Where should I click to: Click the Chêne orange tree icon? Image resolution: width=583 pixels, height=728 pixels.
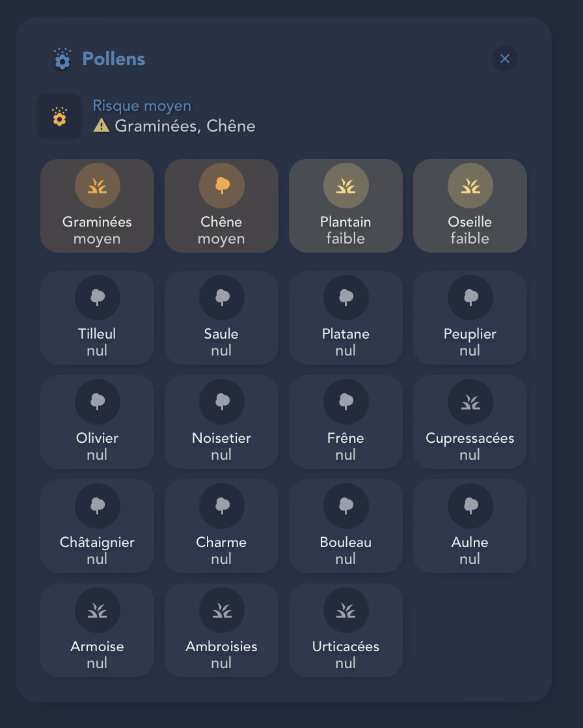222,186
